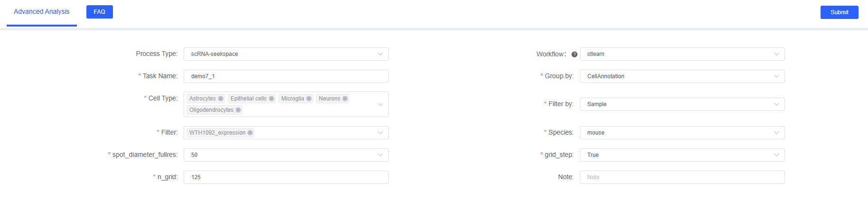868x200 pixels.
Task: Expand the spot_diameter_fullres dropdown
Action: 286,155
